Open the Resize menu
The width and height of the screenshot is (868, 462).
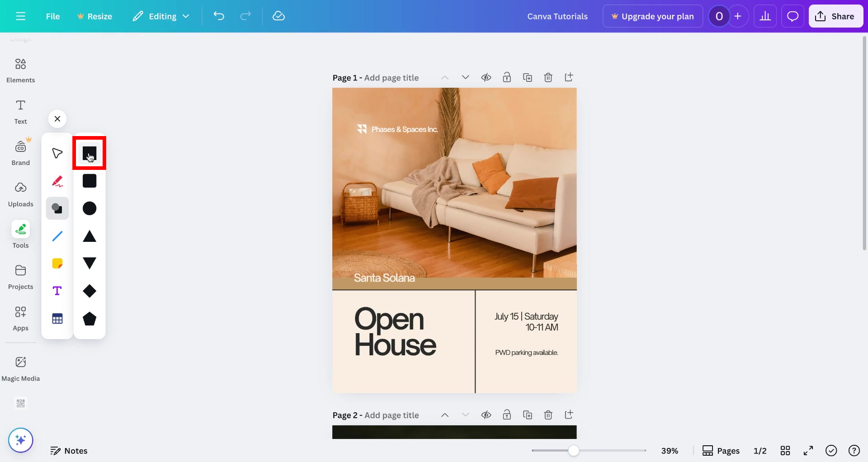point(94,16)
